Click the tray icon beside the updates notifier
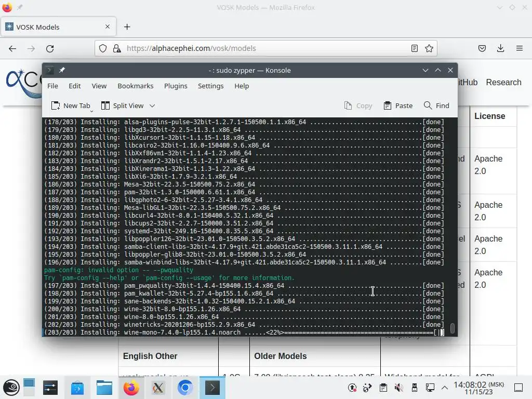This screenshot has width=532, height=399. [x=367, y=388]
